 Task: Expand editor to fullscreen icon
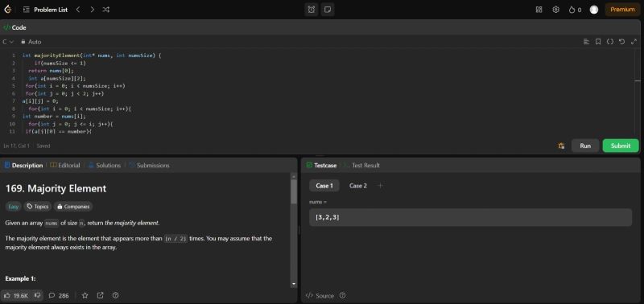coord(634,42)
